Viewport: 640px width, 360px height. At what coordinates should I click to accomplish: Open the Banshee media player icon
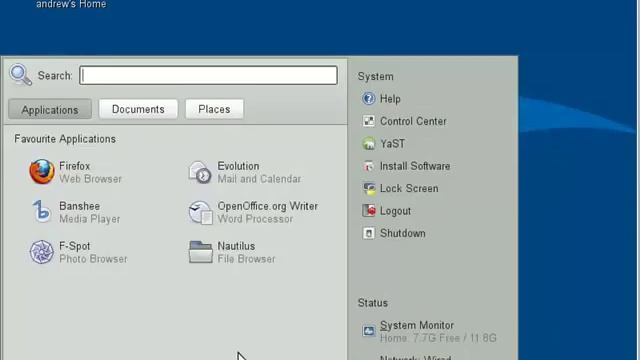[42, 211]
